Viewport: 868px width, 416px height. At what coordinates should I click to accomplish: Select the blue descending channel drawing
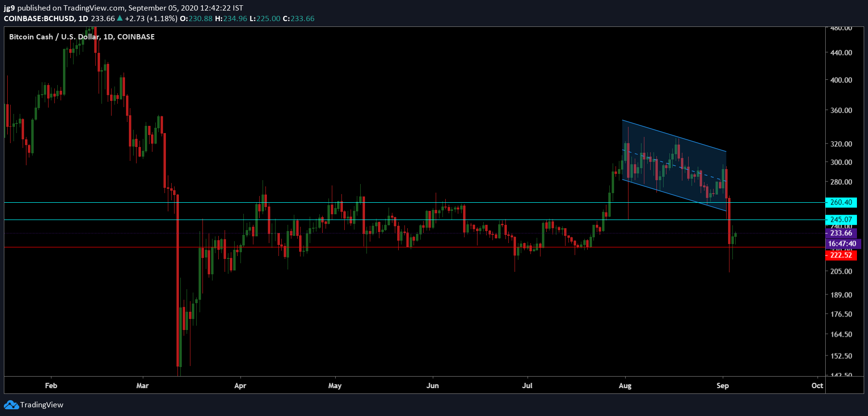point(674,165)
